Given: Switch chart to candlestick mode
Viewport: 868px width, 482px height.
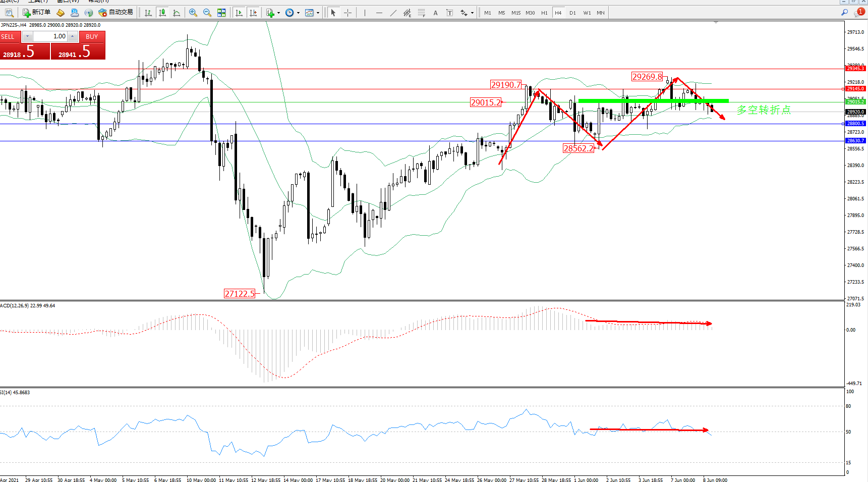Looking at the screenshot, I should pos(162,13).
